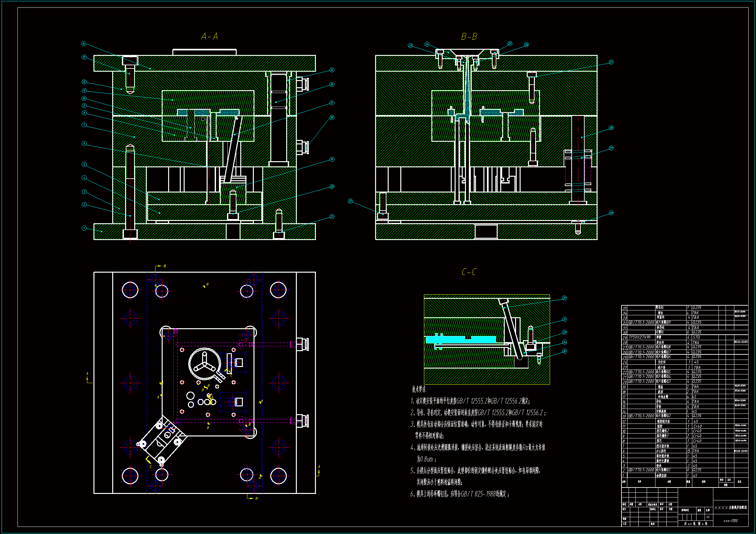
Task: Select balloon callout number 1
Action: point(84,228)
